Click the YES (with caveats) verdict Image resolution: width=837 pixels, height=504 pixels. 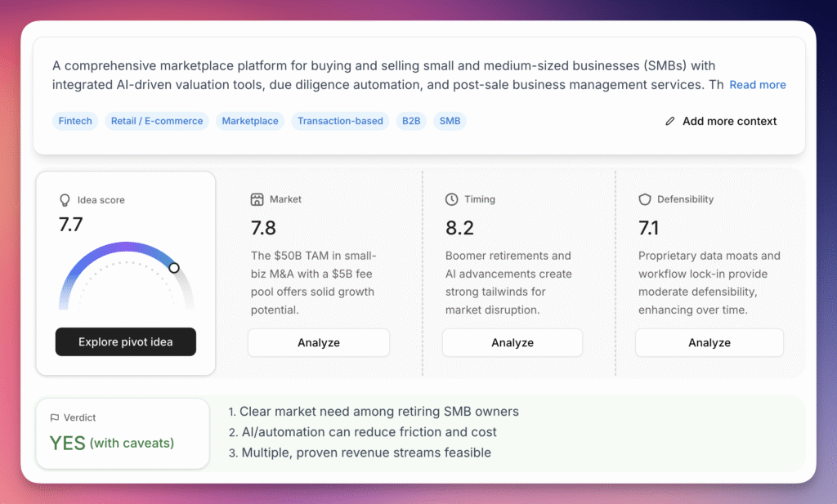coord(111,443)
